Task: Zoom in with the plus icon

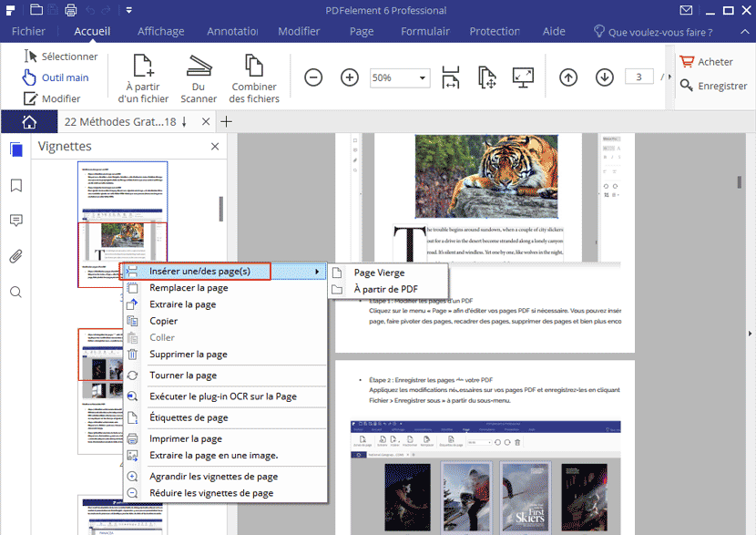Action: click(350, 77)
